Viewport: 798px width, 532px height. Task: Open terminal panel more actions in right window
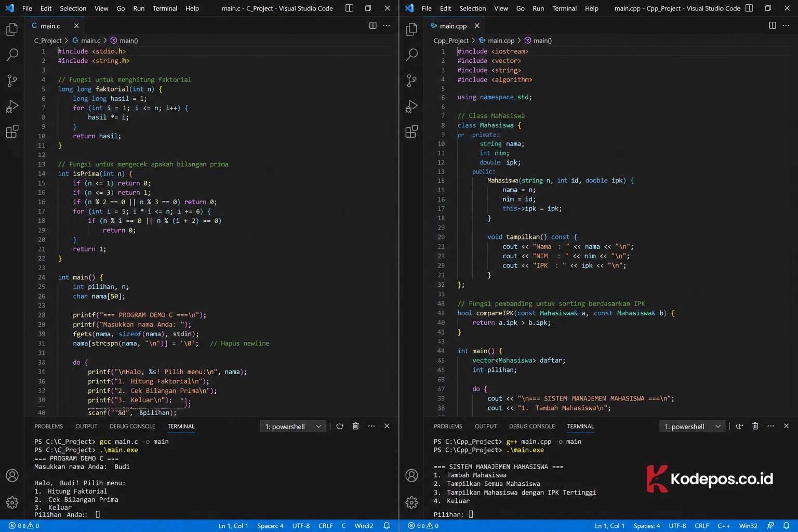[x=770, y=426]
